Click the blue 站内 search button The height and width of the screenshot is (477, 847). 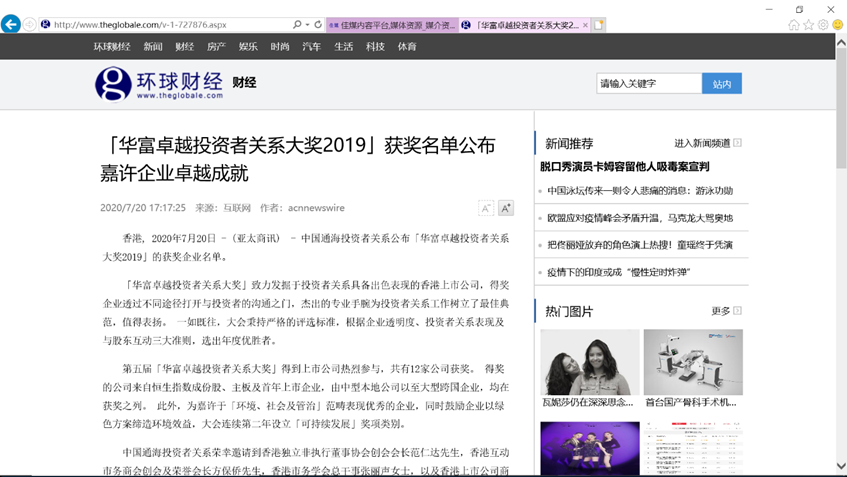coord(722,83)
